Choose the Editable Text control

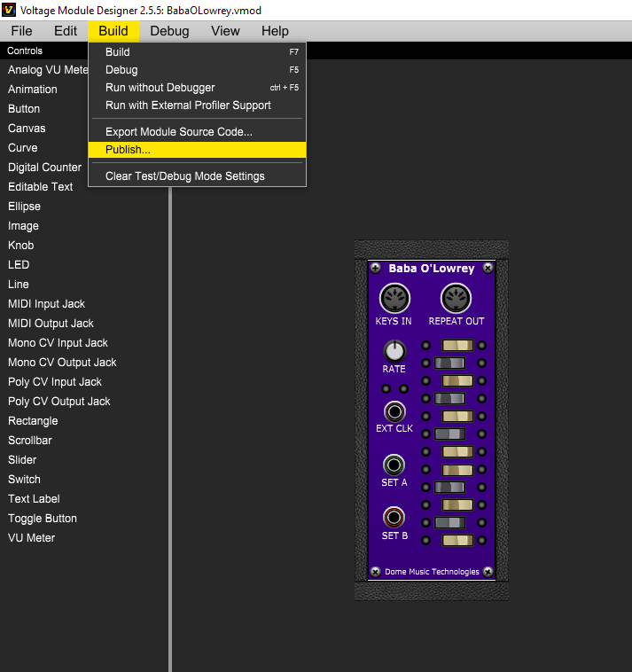pos(41,187)
